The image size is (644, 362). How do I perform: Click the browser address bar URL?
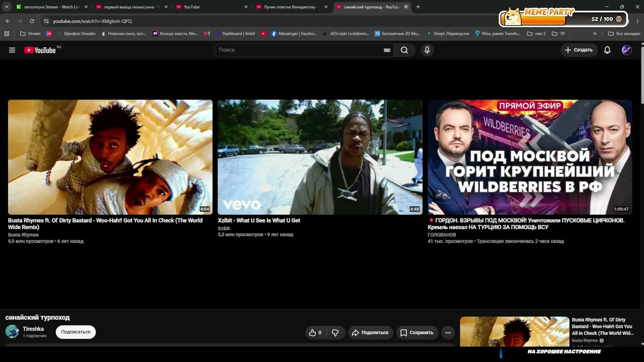92,21
